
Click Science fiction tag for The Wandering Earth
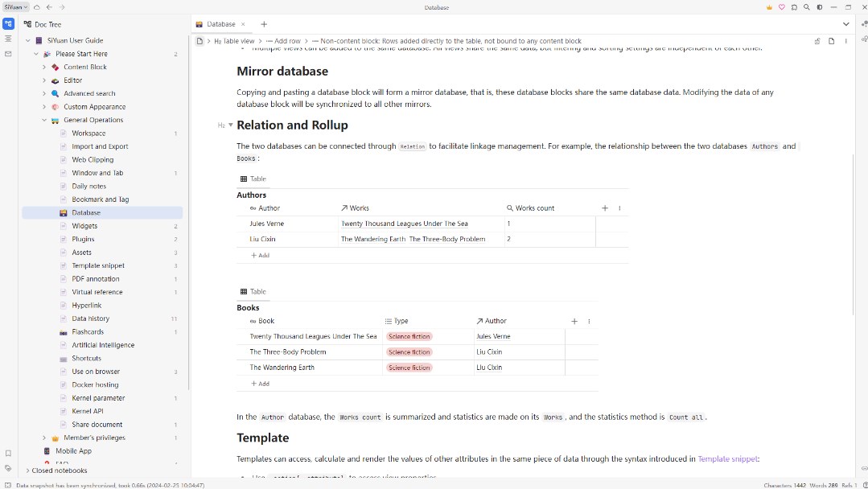point(409,368)
